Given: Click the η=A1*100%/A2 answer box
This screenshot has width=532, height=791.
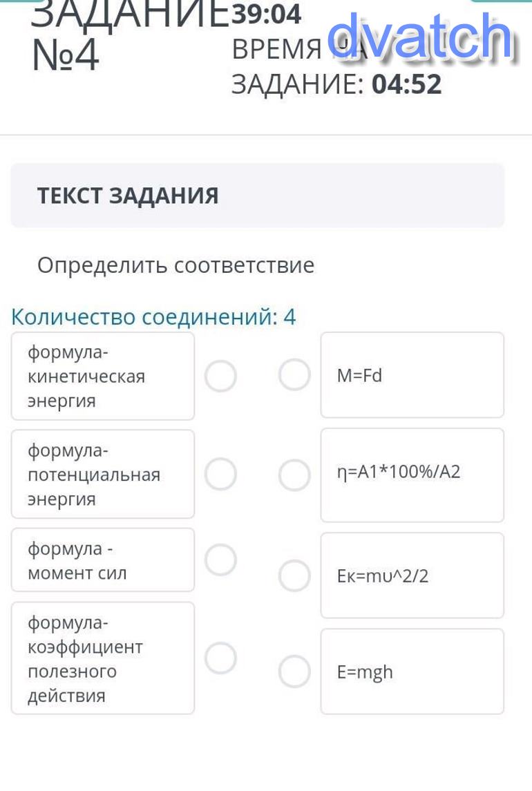Looking at the screenshot, I should coord(412,475).
